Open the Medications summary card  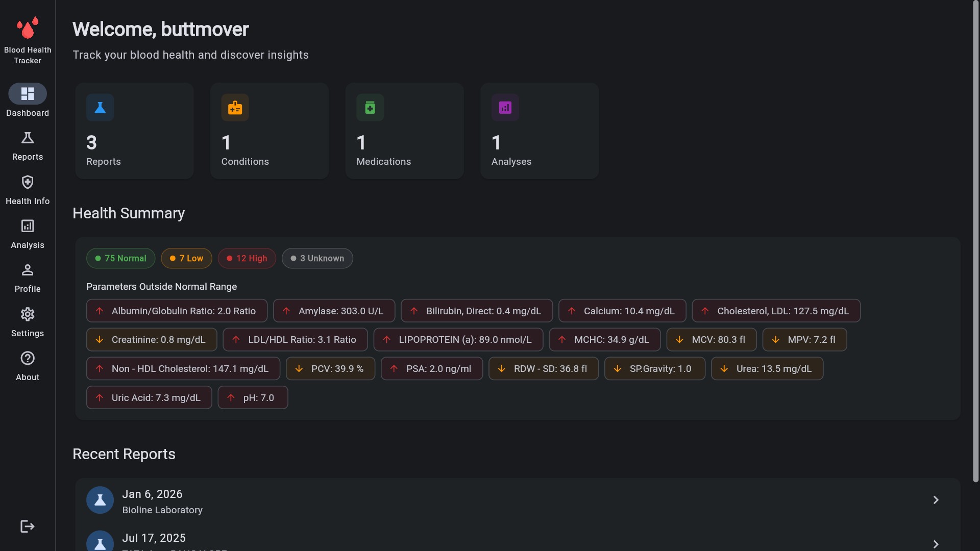tap(404, 131)
